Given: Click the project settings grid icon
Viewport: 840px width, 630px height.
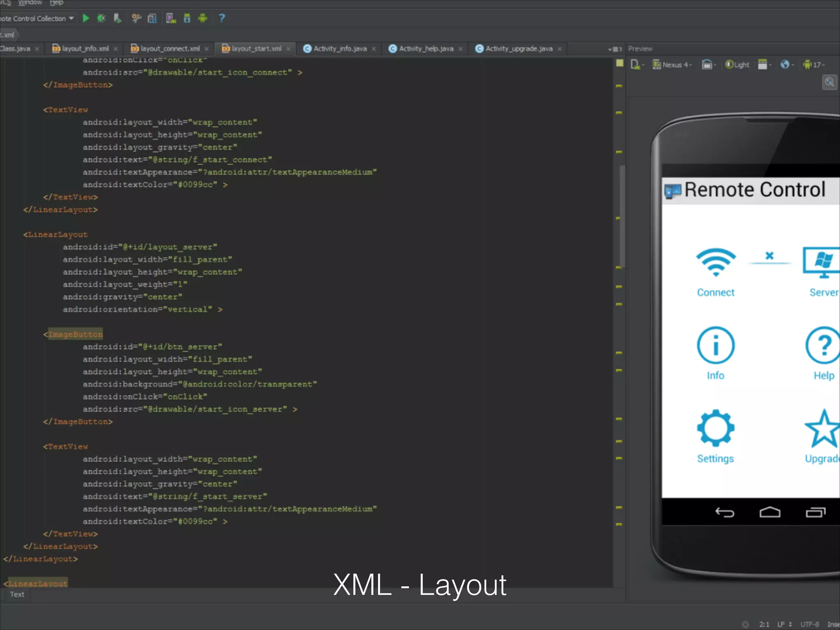Looking at the screenshot, I should [x=152, y=18].
